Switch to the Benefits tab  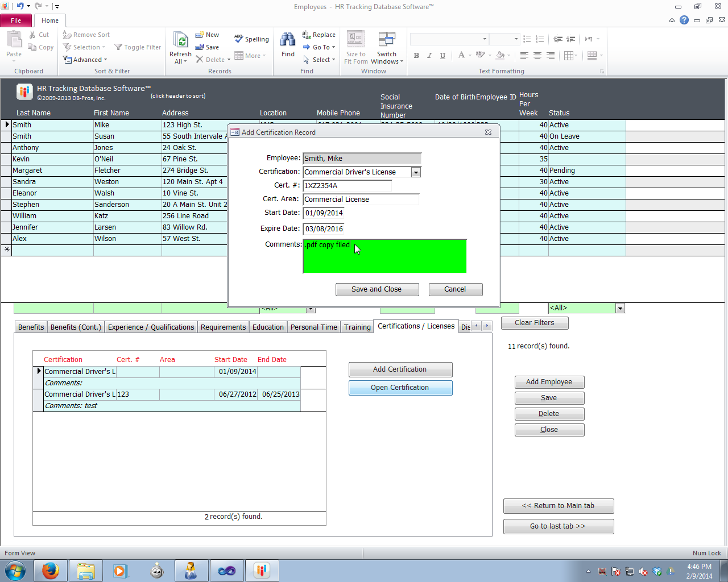tap(31, 327)
